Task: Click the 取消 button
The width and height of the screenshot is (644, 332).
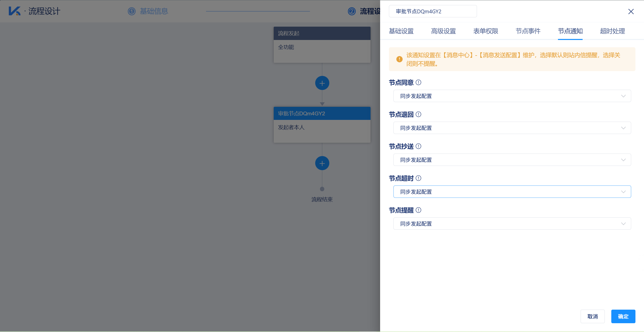Action: point(592,316)
